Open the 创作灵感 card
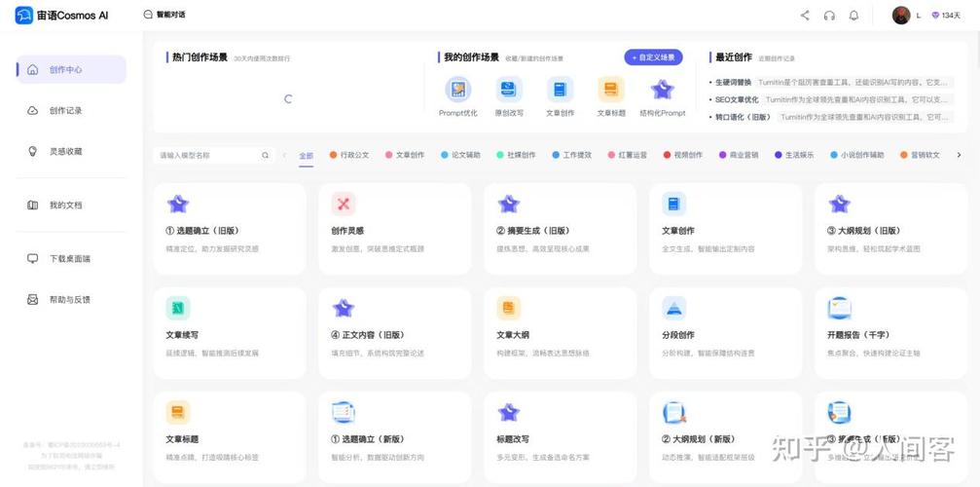Viewport: 980px width, 487px height. (395, 229)
